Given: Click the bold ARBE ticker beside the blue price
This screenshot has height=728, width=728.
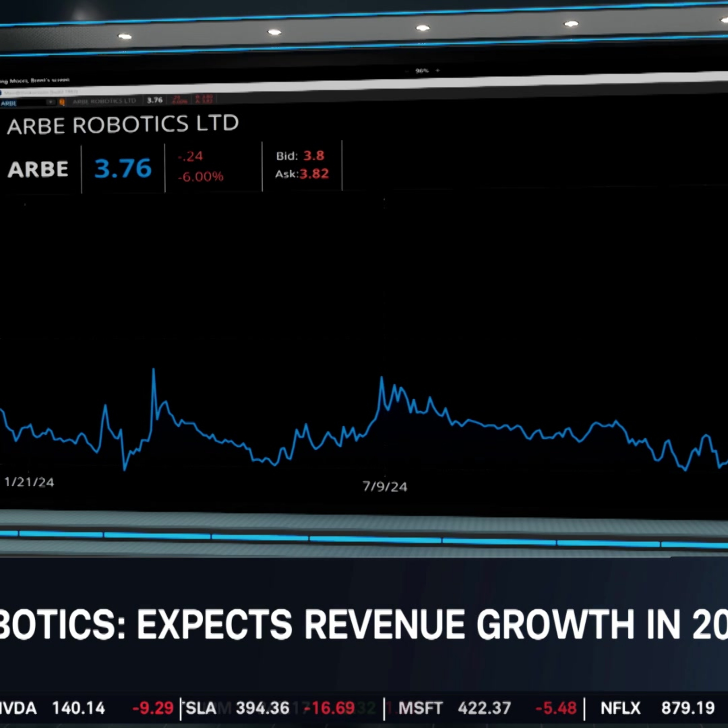Looking at the screenshot, I should click(38, 169).
